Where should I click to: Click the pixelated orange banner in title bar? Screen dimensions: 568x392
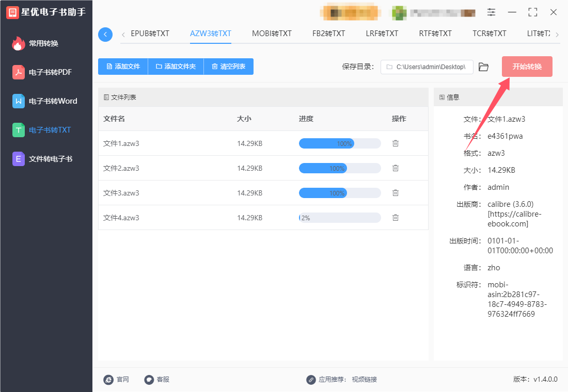pos(350,13)
